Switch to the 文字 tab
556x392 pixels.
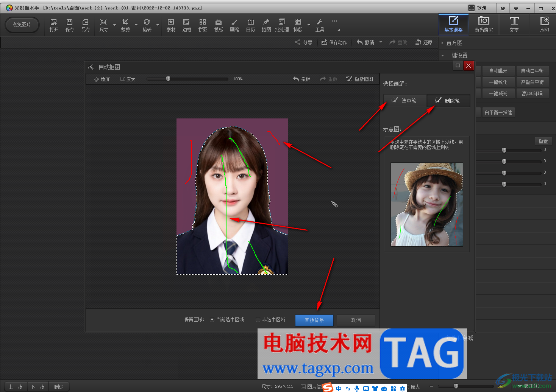[x=514, y=25]
